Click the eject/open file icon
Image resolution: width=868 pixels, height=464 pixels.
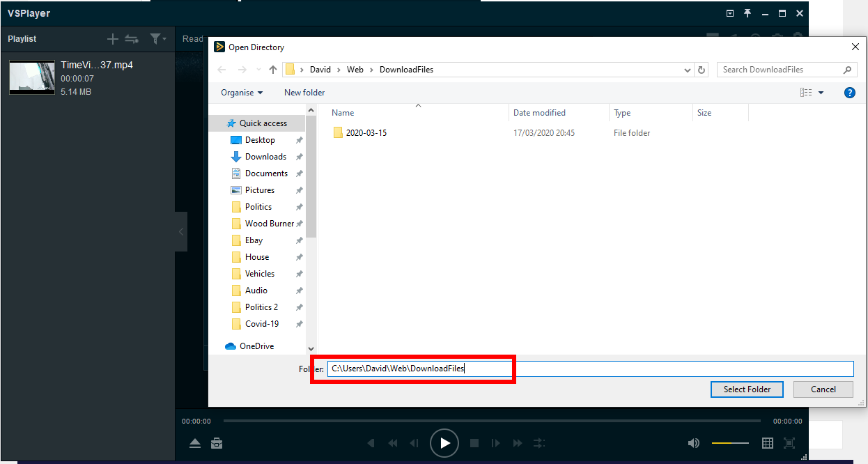195,443
